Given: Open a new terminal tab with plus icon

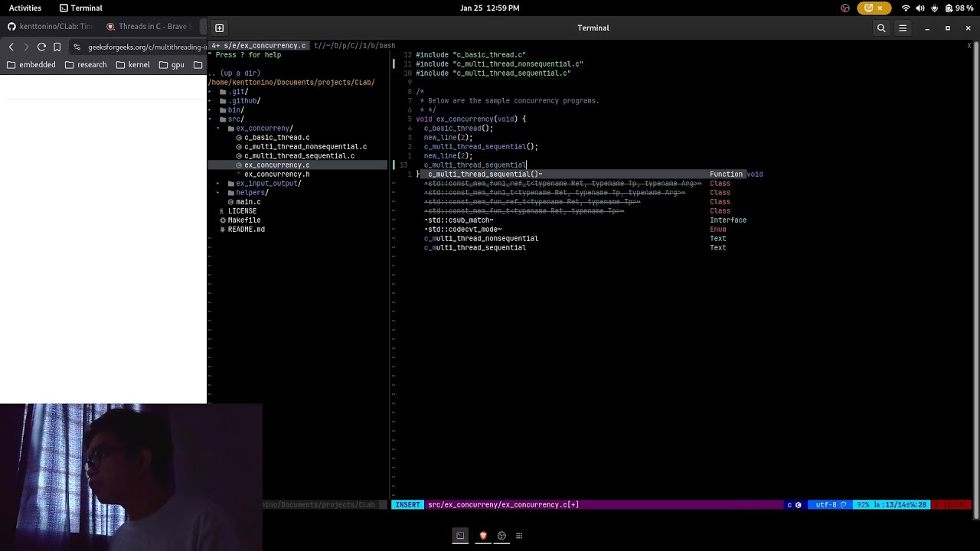Looking at the screenshot, I should (x=219, y=28).
